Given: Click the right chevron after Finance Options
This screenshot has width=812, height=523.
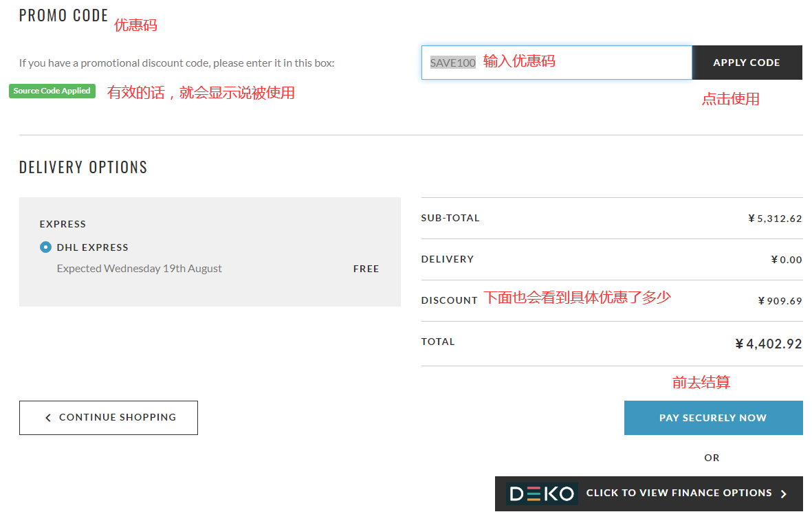Looking at the screenshot, I should point(784,493).
